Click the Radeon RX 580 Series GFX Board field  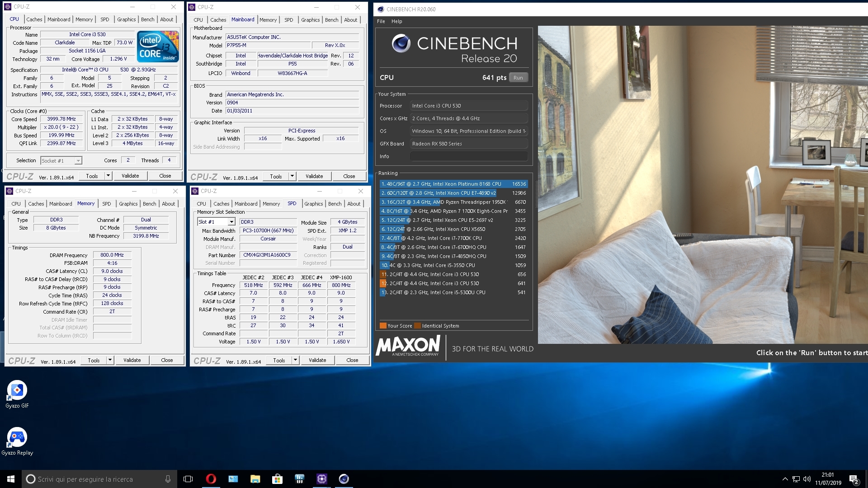tap(469, 144)
